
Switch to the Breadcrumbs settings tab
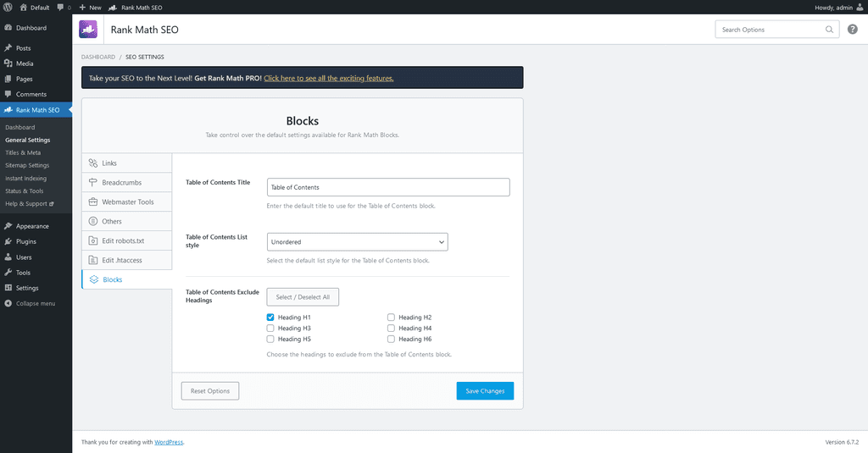(127, 183)
